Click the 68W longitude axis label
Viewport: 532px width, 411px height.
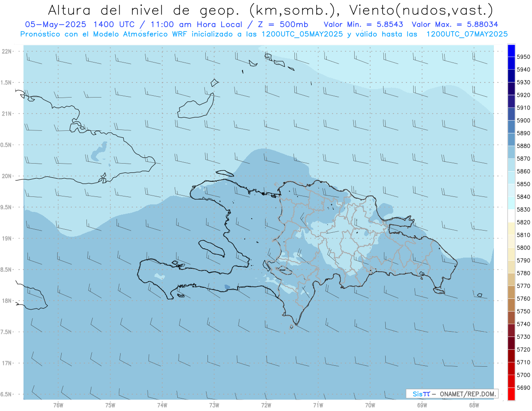point(474,405)
